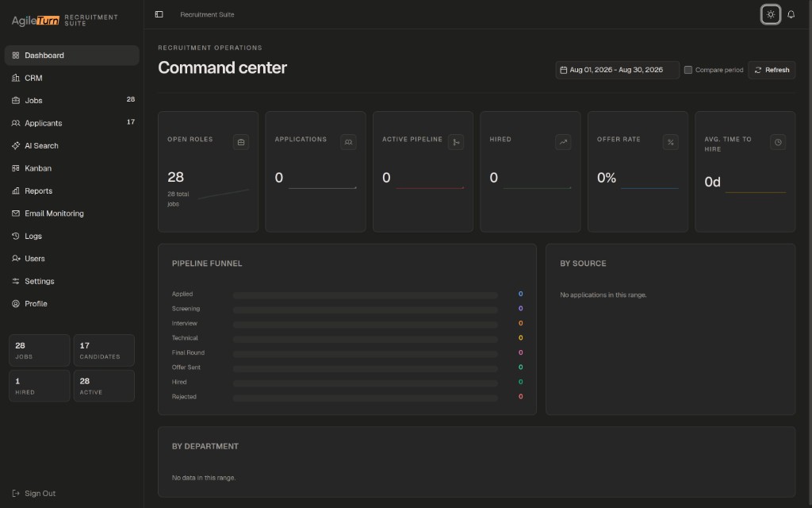Click the Sign Out arrow icon
Screen dimensions: 812x508
click(x=16, y=494)
